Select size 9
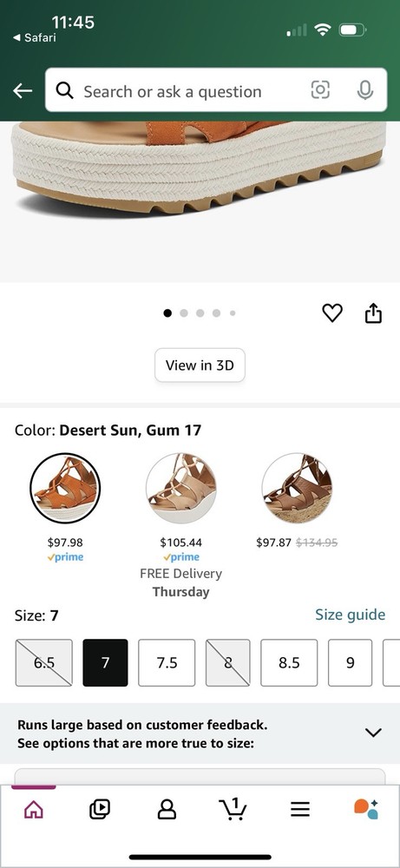 (x=351, y=662)
